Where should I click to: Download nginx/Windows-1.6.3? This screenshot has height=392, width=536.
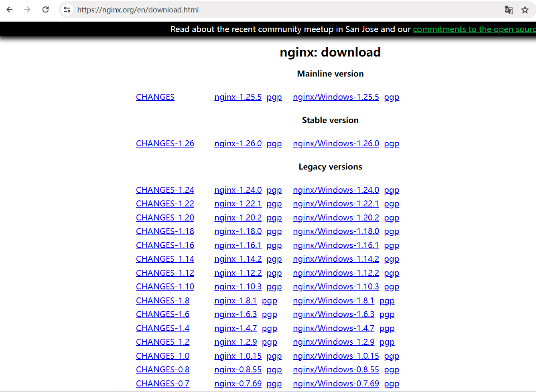click(x=333, y=314)
